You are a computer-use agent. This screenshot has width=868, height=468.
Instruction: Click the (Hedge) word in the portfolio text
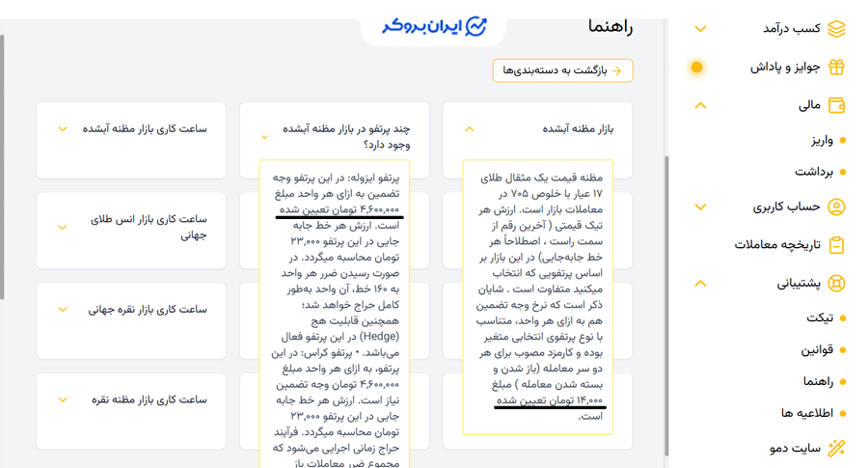coord(379,336)
